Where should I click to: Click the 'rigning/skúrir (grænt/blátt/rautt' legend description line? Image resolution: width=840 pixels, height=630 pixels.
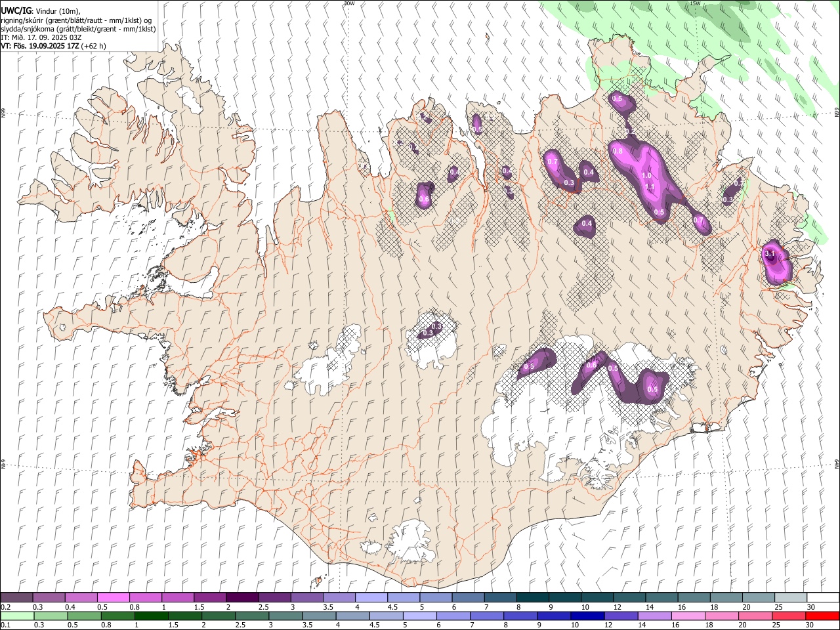(x=77, y=20)
